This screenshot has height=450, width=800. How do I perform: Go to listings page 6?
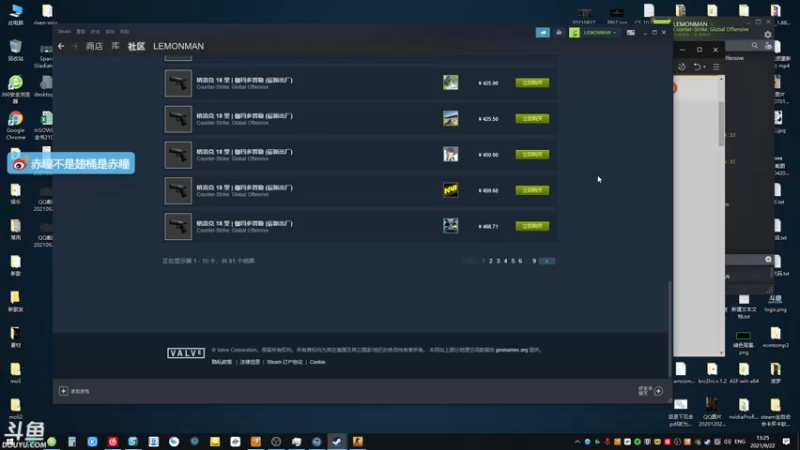pos(520,261)
